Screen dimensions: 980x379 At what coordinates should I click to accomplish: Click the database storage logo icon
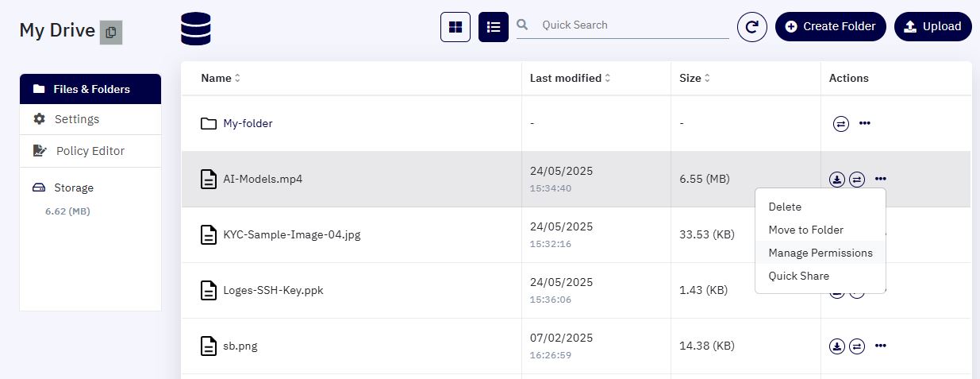click(196, 29)
